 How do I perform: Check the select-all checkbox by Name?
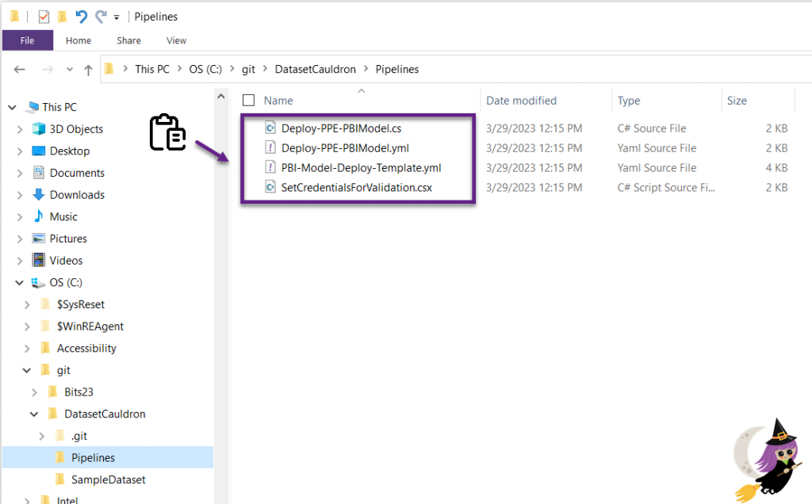[248, 101]
